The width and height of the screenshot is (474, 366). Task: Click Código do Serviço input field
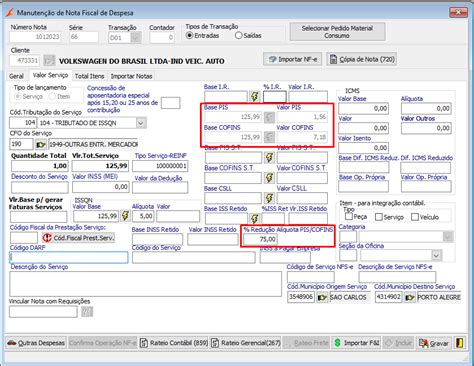pyautogui.click(x=194, y=257)
